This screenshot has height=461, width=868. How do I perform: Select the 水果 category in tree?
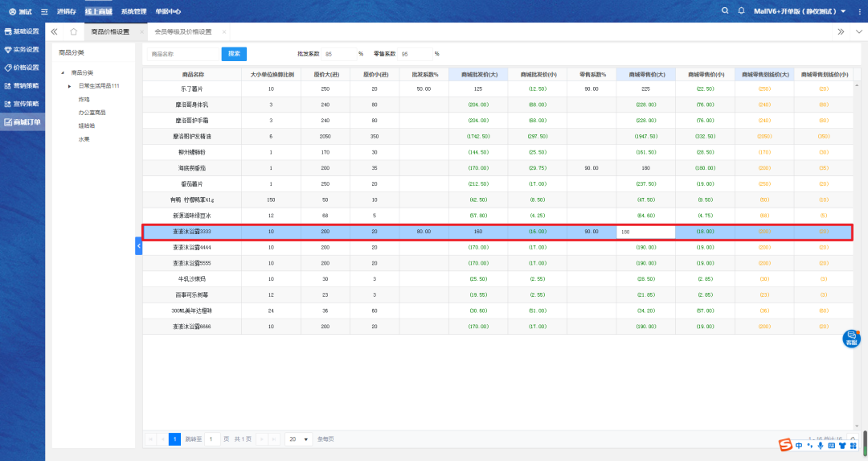(84, 138)
